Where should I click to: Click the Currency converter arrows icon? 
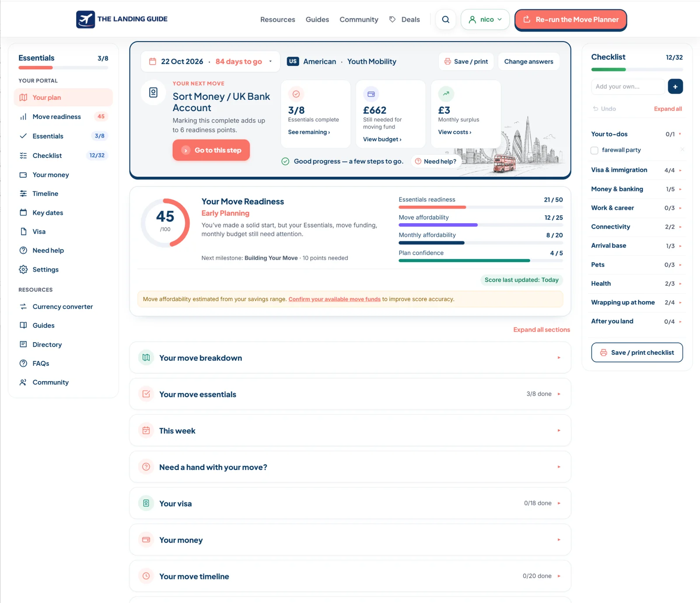point(23,306)
